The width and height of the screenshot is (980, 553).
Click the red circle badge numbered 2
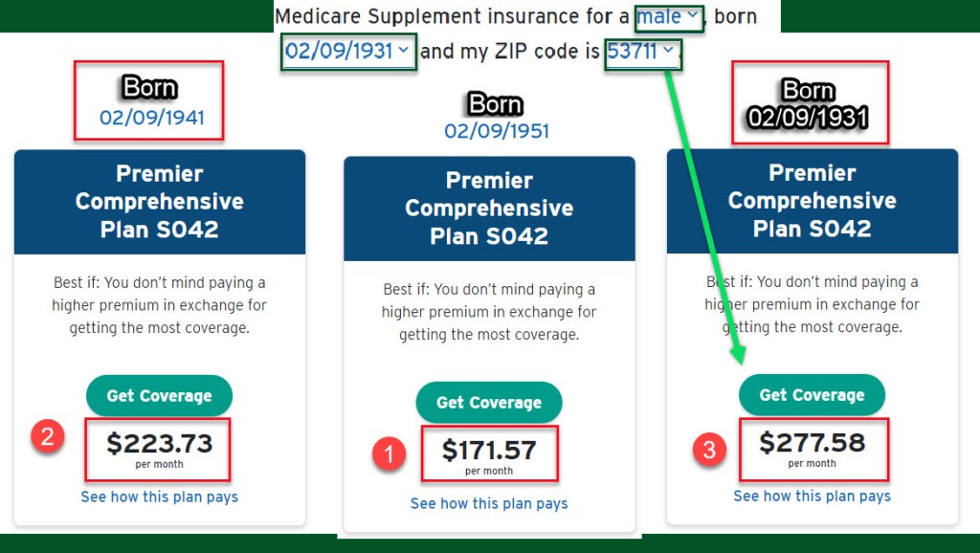[48, 438]
